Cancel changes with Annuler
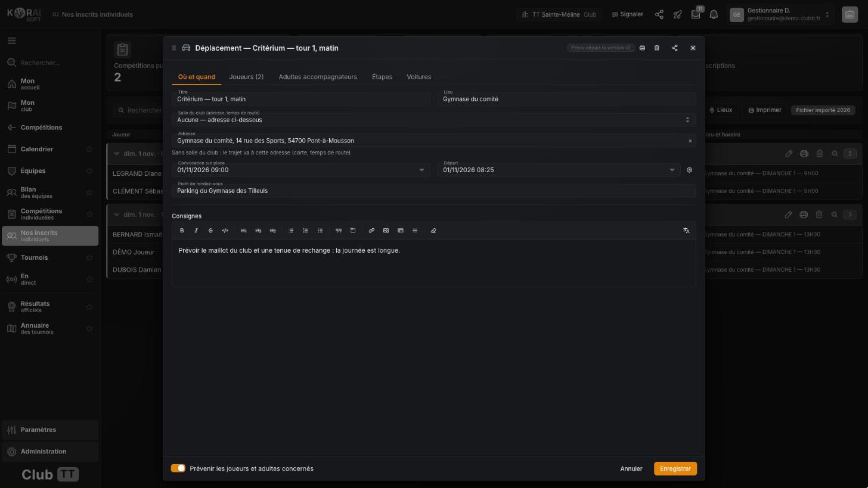This screenshot has width=868, height=488. tap(631, 468)
